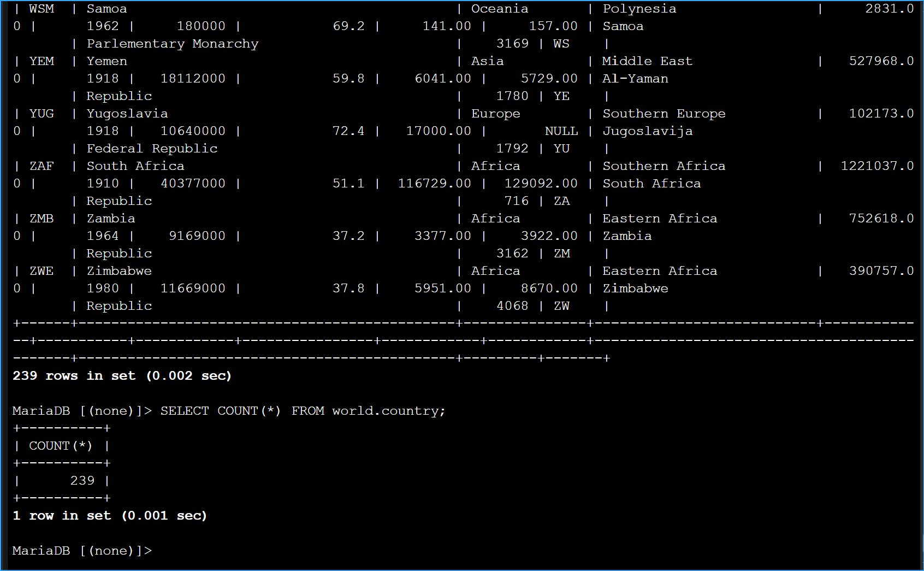Click the '1 row in set' message

109,516
